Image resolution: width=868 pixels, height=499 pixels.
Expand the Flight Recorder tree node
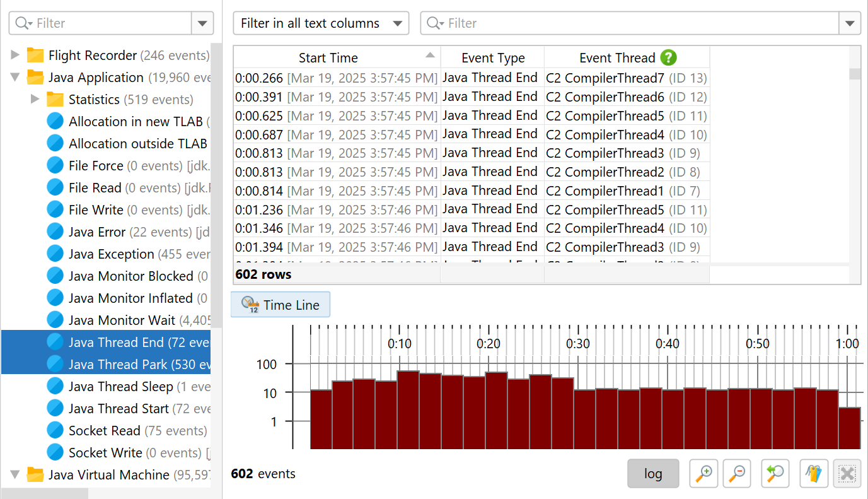tap(15, 55)
